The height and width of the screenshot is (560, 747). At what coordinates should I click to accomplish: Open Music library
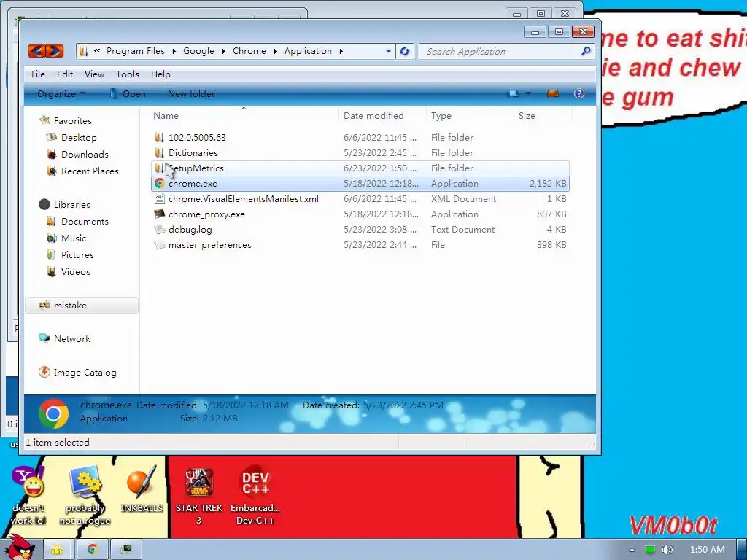pyautogui.click(x=74, y=238)
